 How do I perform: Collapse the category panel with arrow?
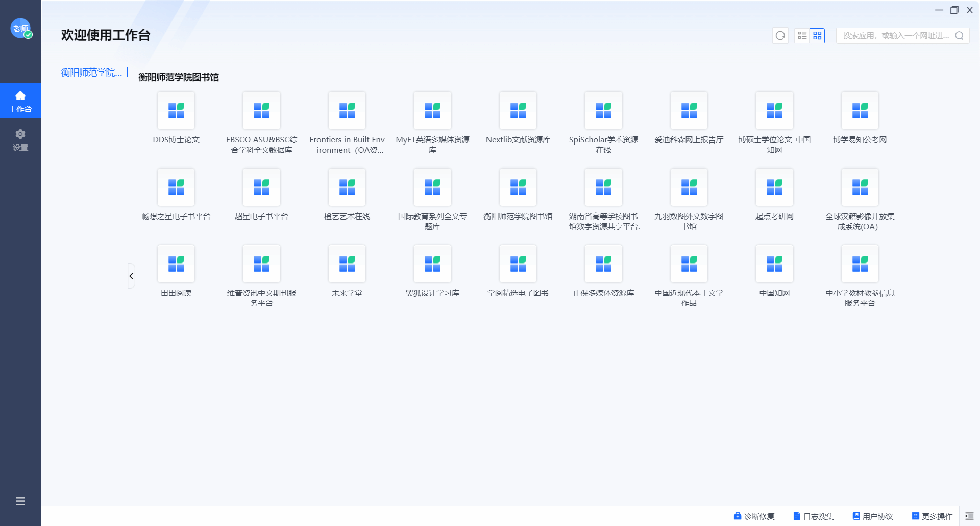[131, 276]
